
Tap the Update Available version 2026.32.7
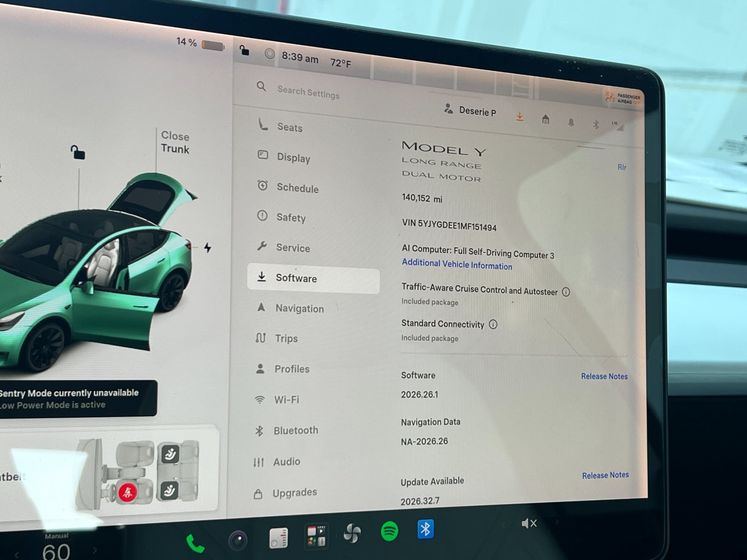(x=420, y=501)
